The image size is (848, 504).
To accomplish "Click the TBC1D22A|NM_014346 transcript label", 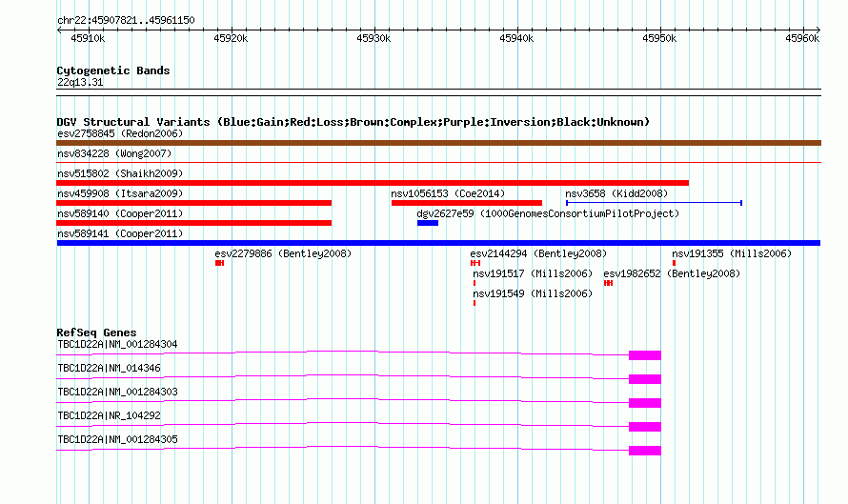I will [109, 369].
